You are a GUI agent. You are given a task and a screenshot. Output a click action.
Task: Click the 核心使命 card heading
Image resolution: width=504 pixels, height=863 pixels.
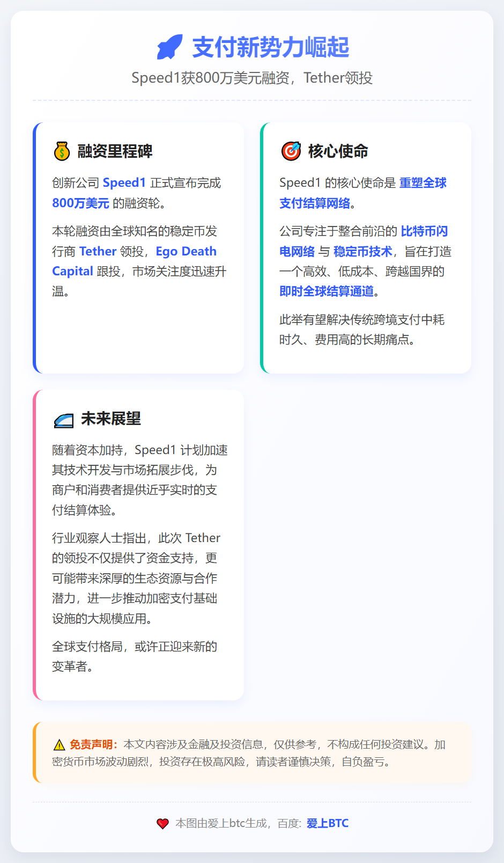338,151
